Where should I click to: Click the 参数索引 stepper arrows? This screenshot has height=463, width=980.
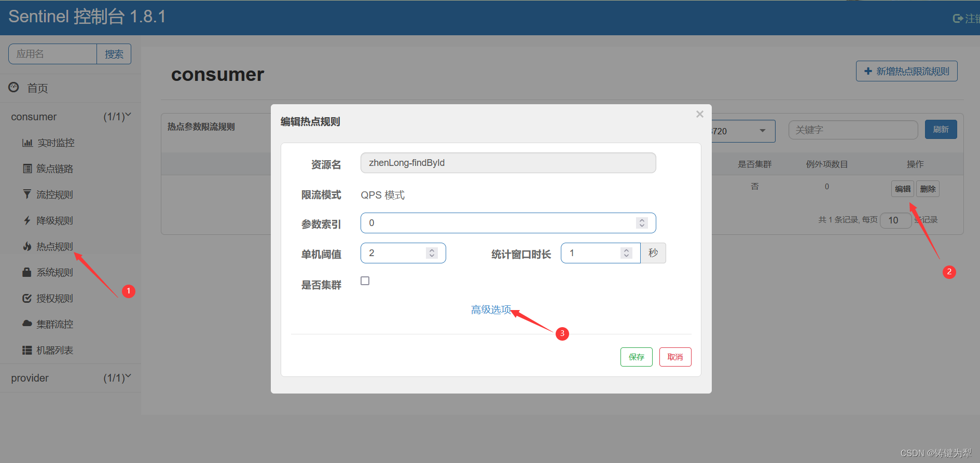tap(642, 223)
